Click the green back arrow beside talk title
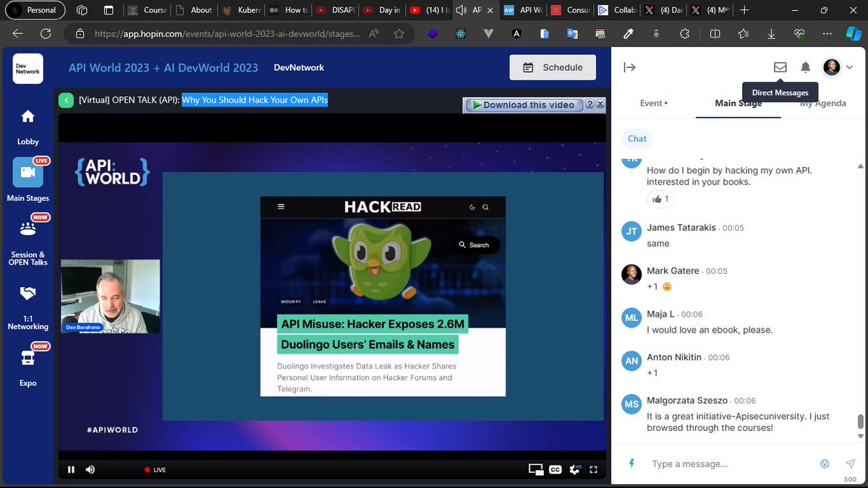868x488 pixels. 66,100
